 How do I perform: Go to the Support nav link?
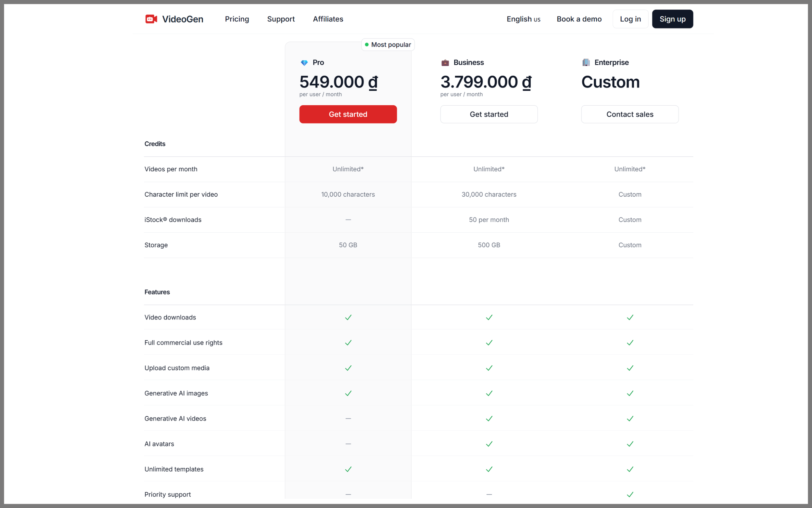coord(281,19)
